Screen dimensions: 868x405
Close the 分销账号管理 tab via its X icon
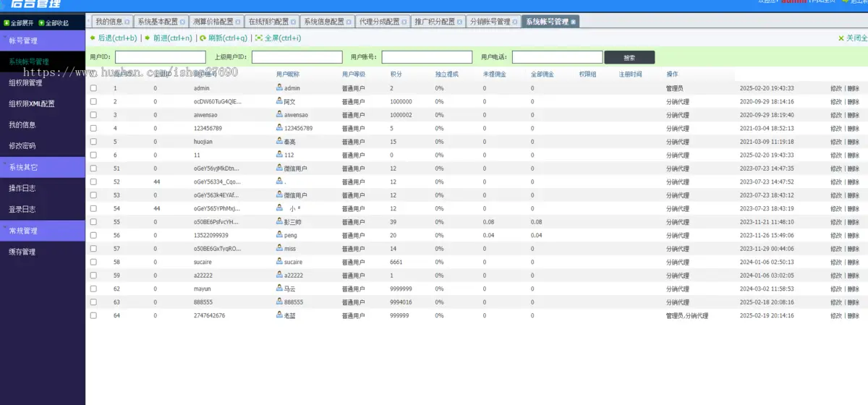click(515, 22)
